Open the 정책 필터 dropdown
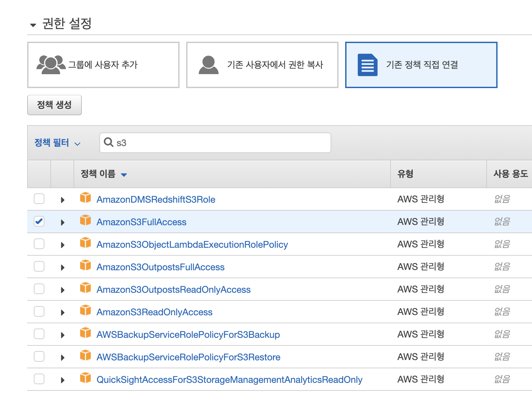Screen dimensions: 532x412 coord(57,143)
